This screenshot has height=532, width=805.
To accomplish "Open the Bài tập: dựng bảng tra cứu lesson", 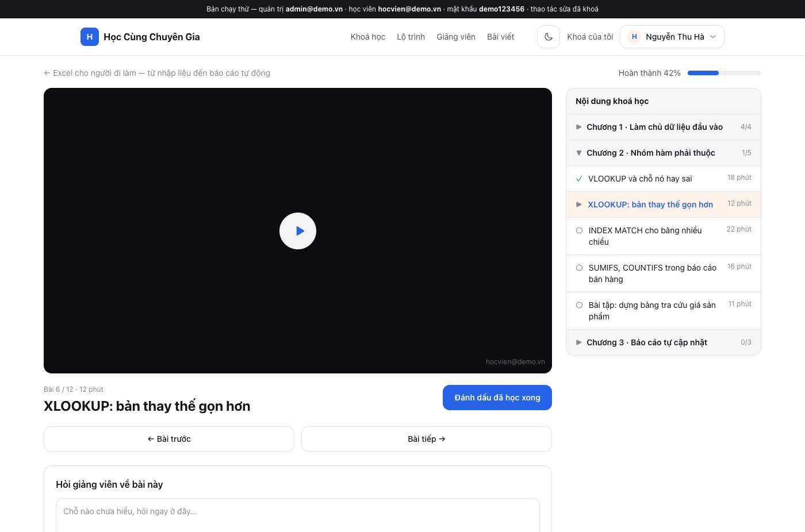I will tap(664, 311).
